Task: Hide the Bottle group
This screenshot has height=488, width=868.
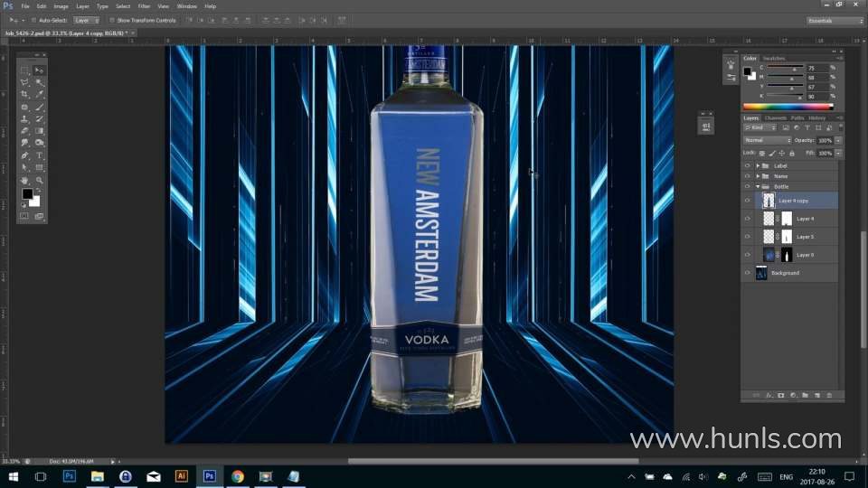Action: coord(748,186)
